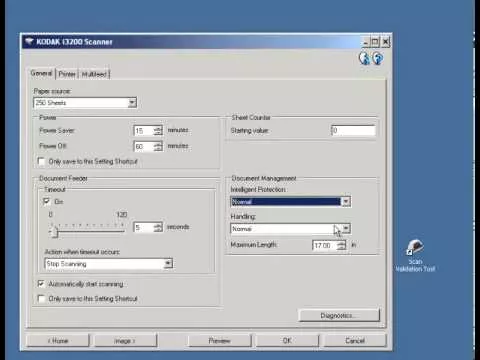Screen dimensions: 480x360
Task: Click the timeout seconds value field
Action: (x=144, y=227)
